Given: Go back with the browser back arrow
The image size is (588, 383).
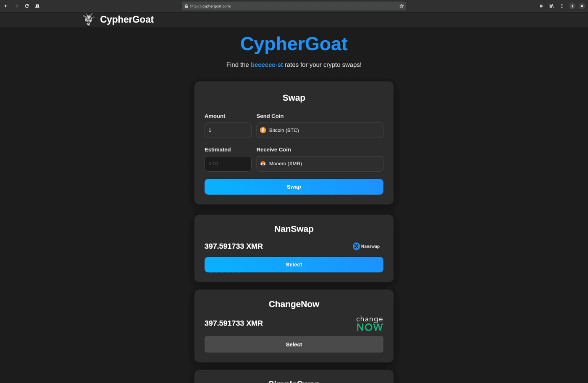Looking at the screenshot, I should pyautogui.click(x=6, y=6).
